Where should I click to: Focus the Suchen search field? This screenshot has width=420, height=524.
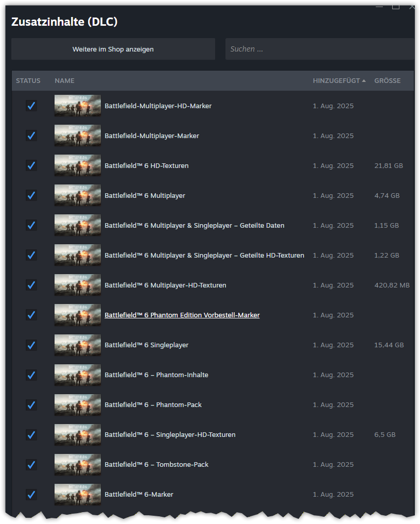click(x=320, y=49)
